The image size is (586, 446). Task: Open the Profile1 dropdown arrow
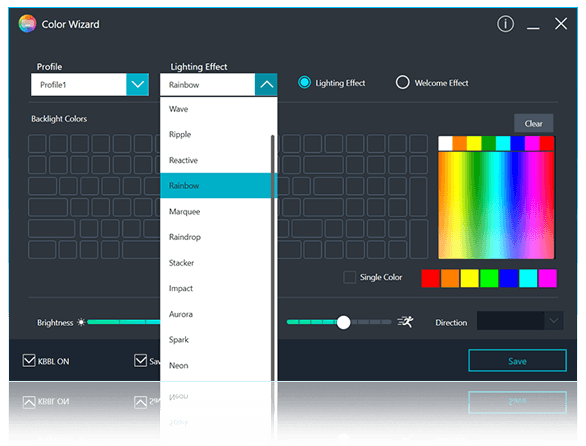coord(138,84)
